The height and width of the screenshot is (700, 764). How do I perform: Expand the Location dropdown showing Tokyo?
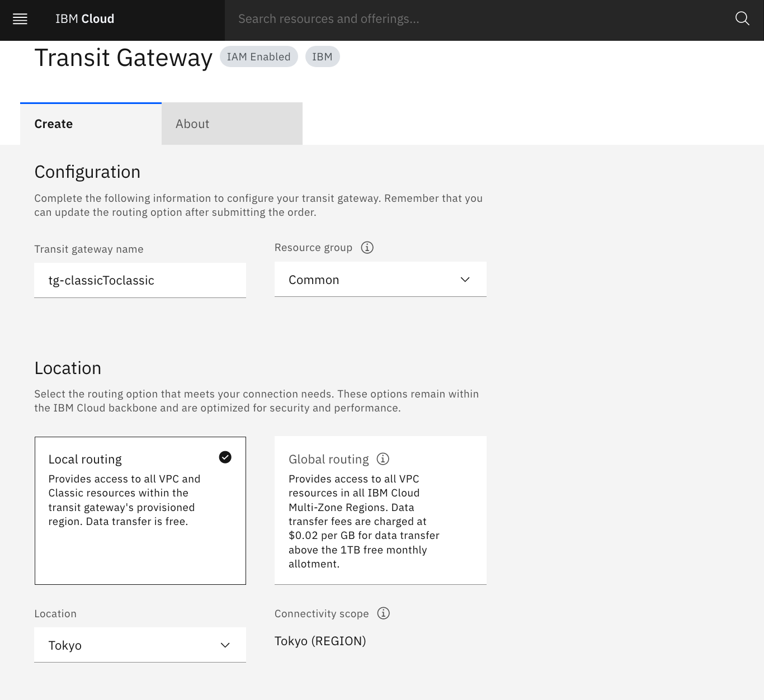click(x=140, y=645)
